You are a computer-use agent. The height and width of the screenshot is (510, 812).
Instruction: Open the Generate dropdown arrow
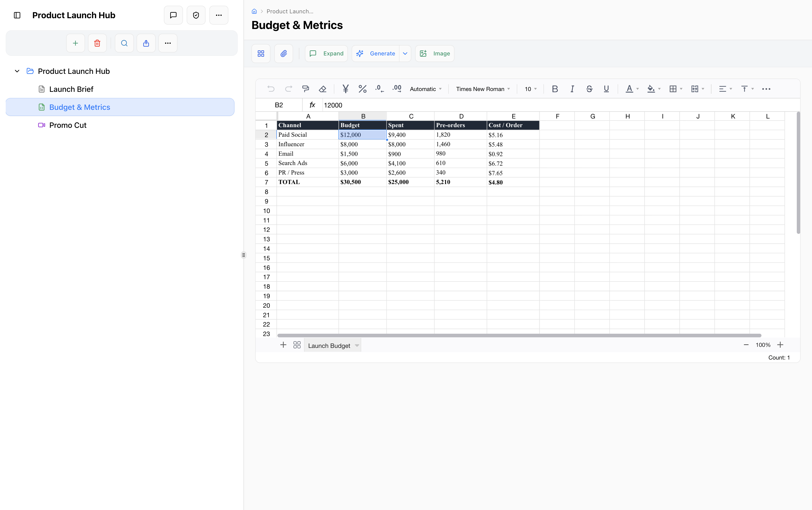pyautogui.click(x=405, y=54)
